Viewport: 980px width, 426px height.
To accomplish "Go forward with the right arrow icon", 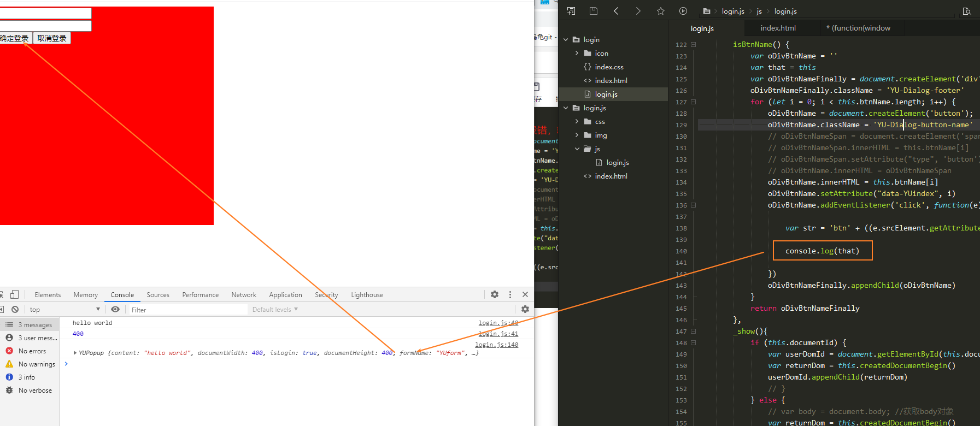I will coord(638,11).
